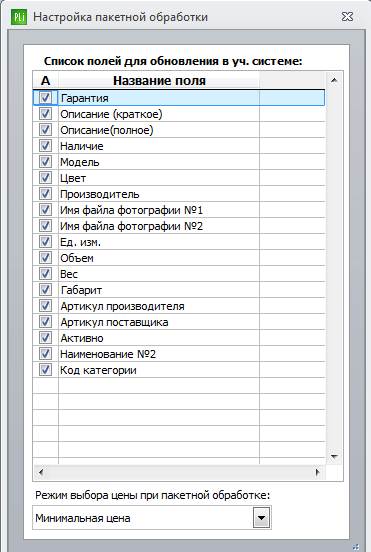The width and height of the screenshot is (371, 552).
Task: Close the Настройка пакетной обработки dialog
Action: (347, 17)
